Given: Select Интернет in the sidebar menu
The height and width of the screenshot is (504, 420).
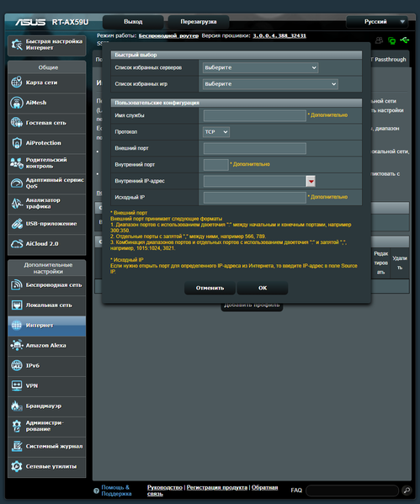Looking at the screenshot, I should (46, 326).
